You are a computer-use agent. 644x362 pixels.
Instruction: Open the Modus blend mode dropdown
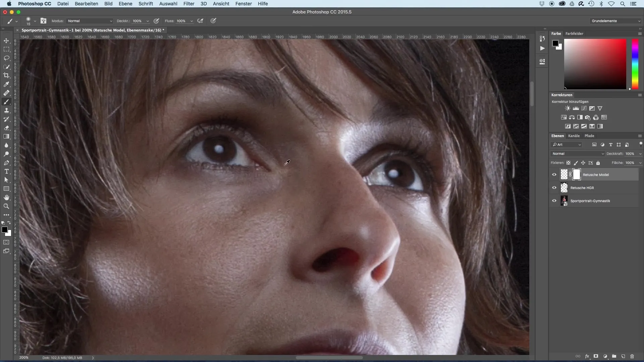tap(90, 21)
